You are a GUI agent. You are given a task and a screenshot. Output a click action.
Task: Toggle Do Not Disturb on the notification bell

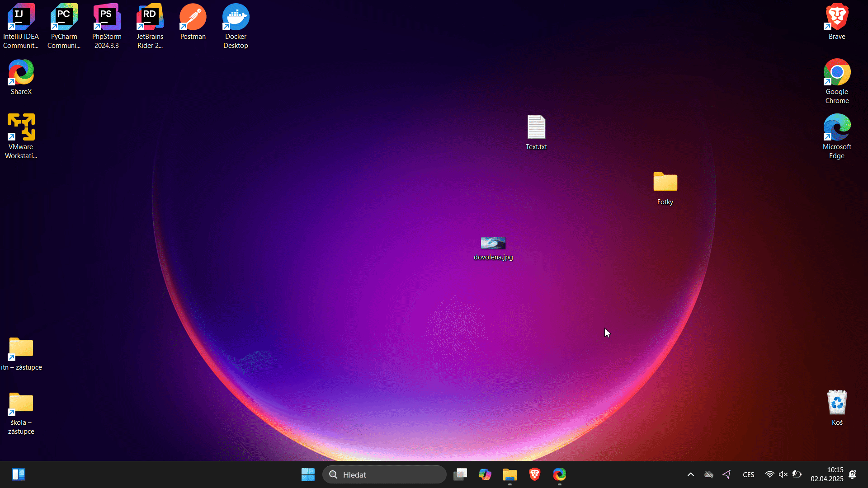click(x=853, y=474)
